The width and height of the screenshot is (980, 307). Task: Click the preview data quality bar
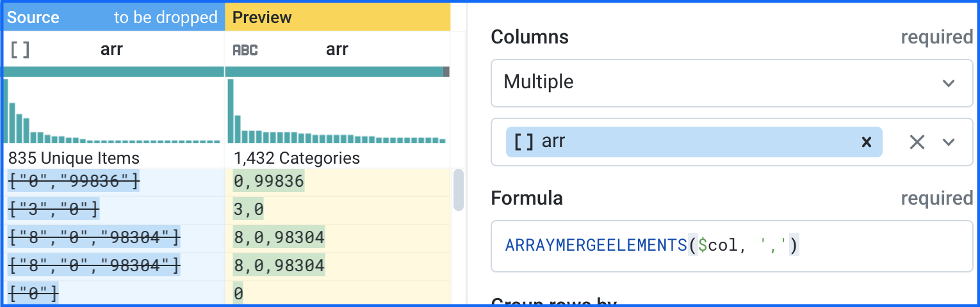point(336,72)
